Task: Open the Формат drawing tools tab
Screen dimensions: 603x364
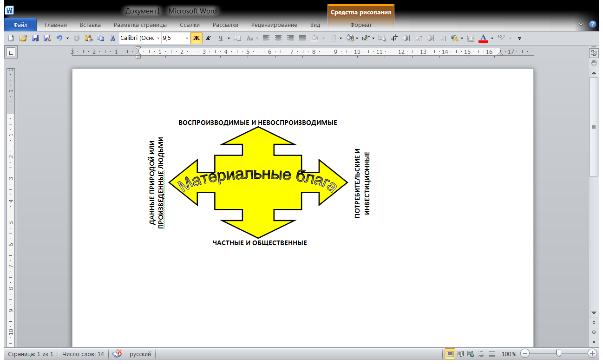Action: (x=361, y=25)
